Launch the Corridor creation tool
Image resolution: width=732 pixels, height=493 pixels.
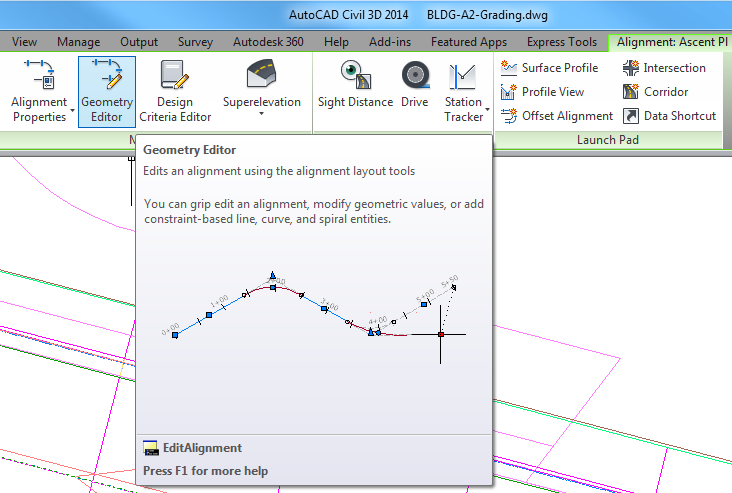[x=655, y=92]
